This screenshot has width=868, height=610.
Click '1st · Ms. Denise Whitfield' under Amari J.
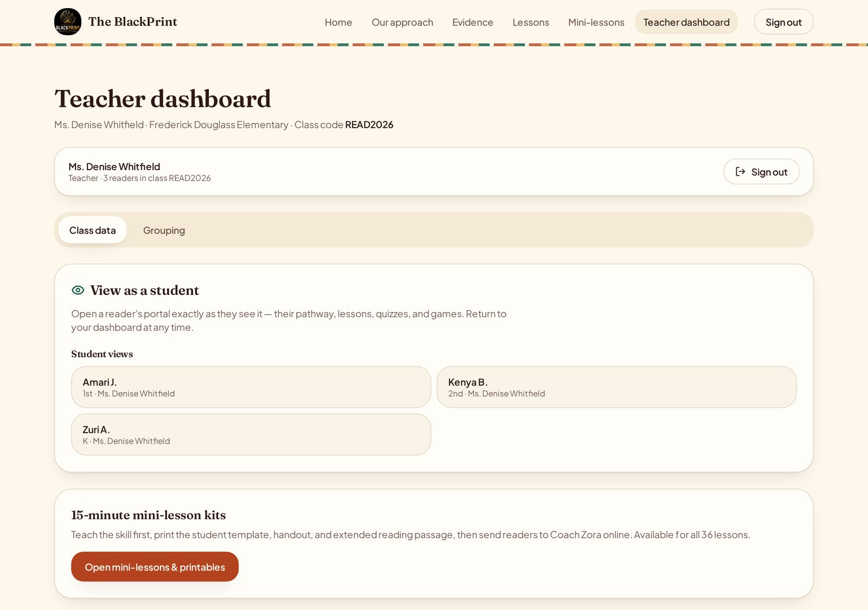(x=129, y=394)
